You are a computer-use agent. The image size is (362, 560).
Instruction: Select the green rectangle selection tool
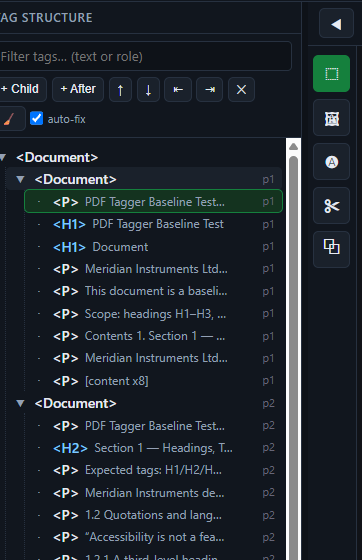pos(331,74)
